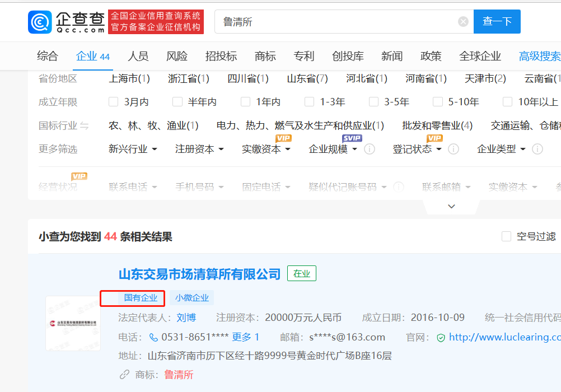Image resolution: width=561 pixels, height=392 pixels.
Task: Check the 5-10年 establishment filter
Action: coord(438,102)
